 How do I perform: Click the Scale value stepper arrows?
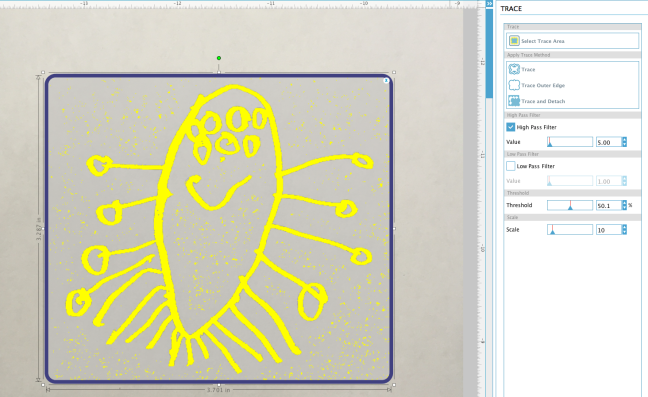pos(624,229)
